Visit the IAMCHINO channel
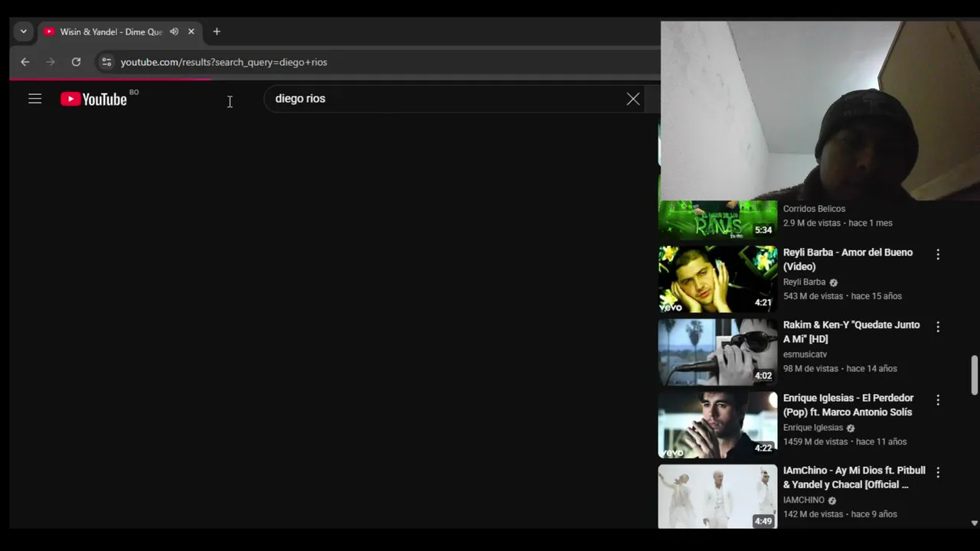 pyautogui.click(x=804, y=500)
